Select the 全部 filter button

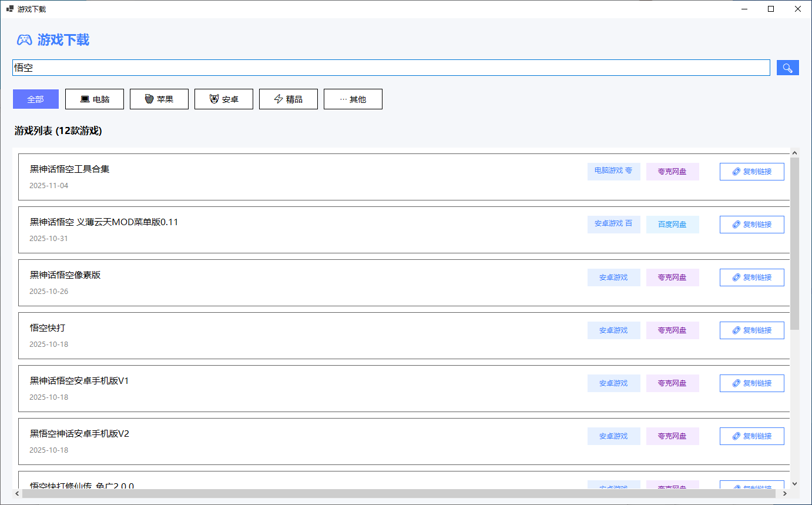coord(36,99)
